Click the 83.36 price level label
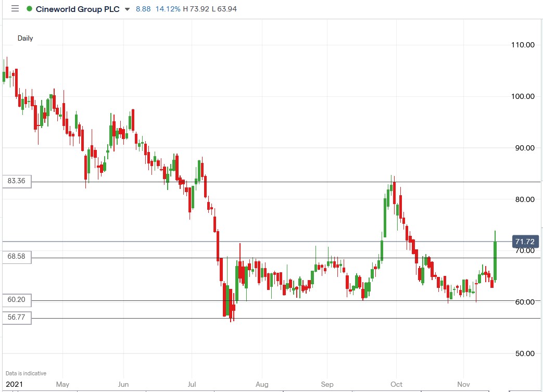 [16, 181]
